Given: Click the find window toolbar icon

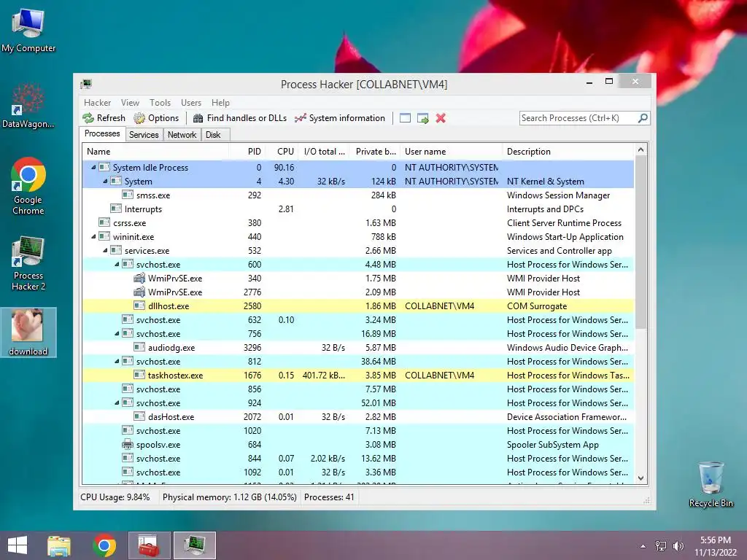Looking at the screenshot, I should point(405,118).
